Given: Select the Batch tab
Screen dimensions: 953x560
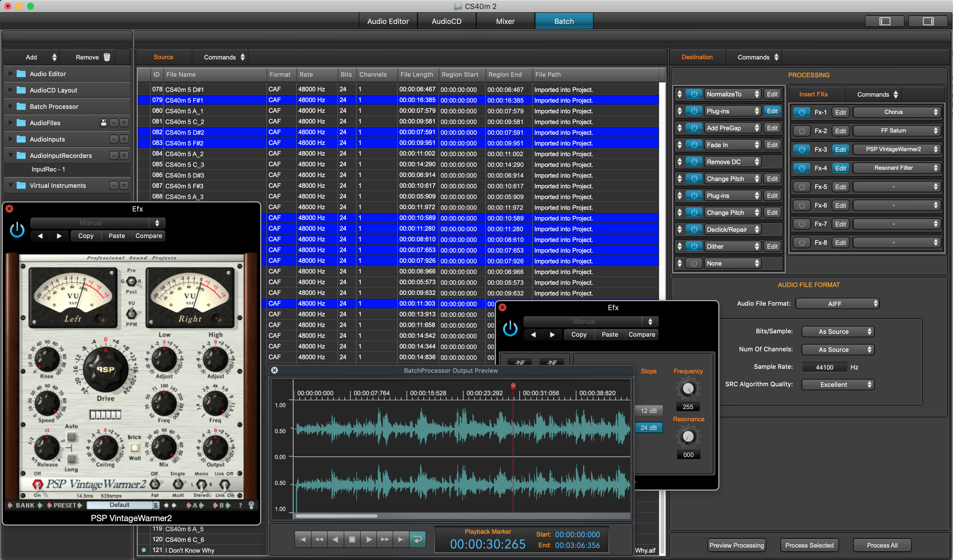Looking at the screenshot, I should tap(564, 21).
